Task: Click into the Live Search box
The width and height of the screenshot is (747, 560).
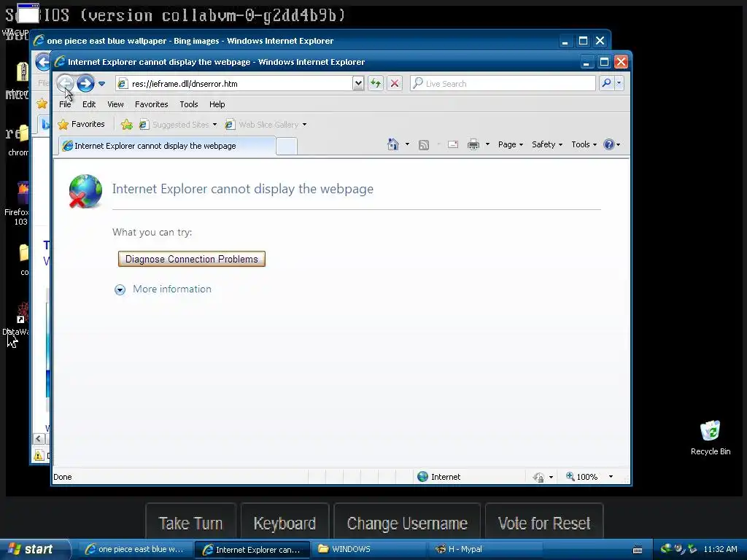Action: click(x=503, y=83)
